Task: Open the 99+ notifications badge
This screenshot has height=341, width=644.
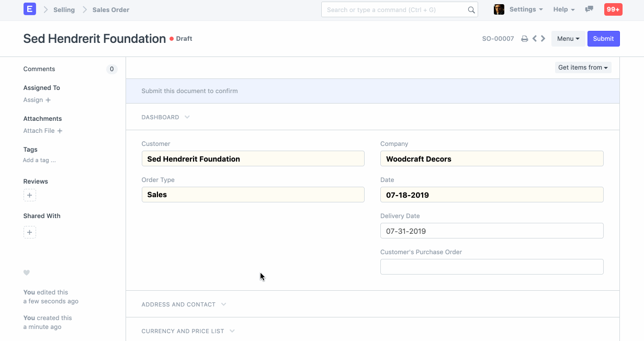Action: tap(613, 9)
